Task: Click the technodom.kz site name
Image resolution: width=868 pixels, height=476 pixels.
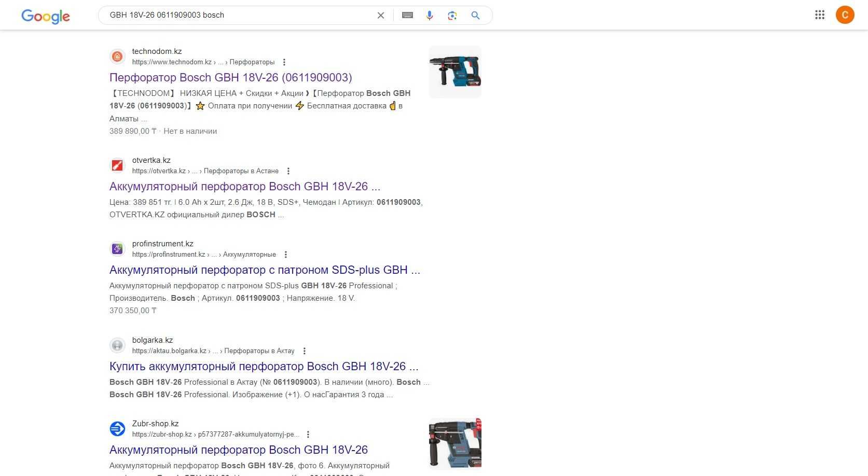Action: tap(157, 51)
